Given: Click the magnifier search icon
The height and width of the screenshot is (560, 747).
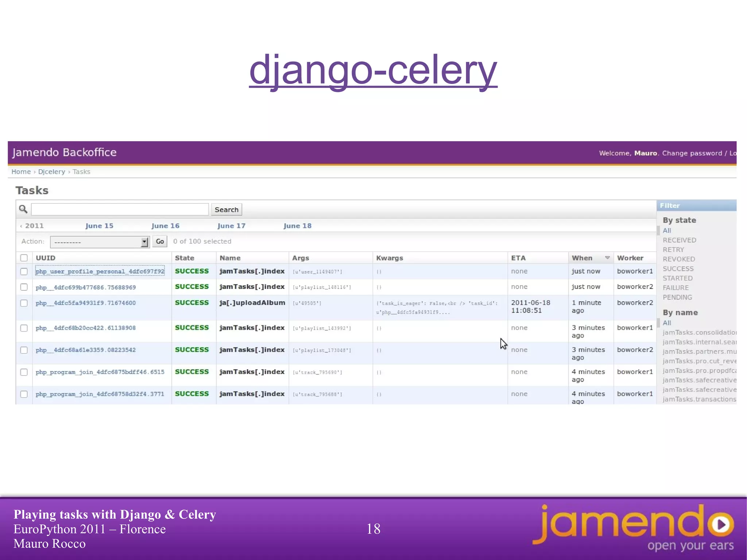Looking at the screenshot, I should [x=23, y=209].
